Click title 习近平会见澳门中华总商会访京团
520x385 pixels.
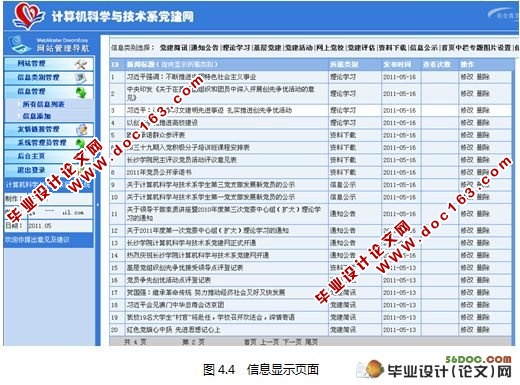pyautogui.click(x=175, y=305)
